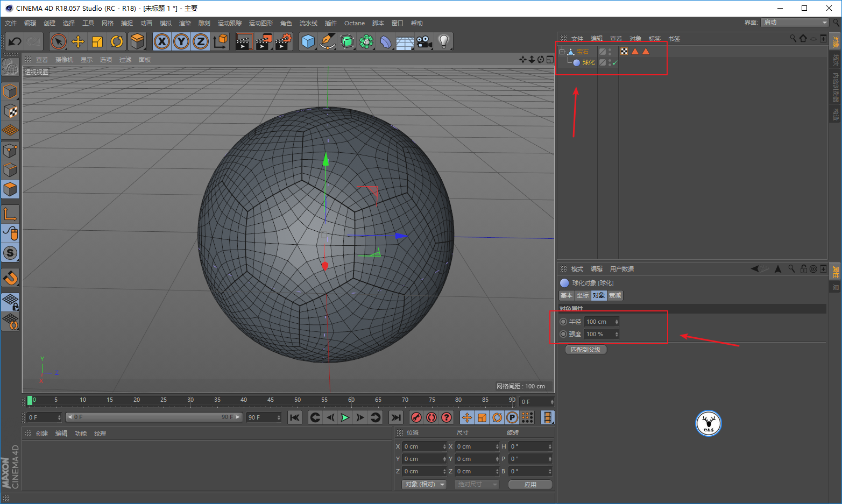Viewport: 842px width, 504px height.
Task: Click the 半径 value stepper arrows
Action: [617, 322]
